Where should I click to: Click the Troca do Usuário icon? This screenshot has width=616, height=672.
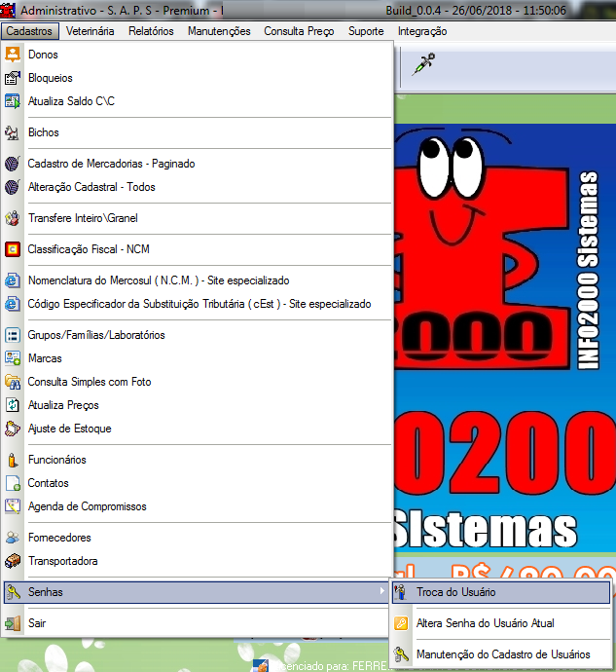401,592
